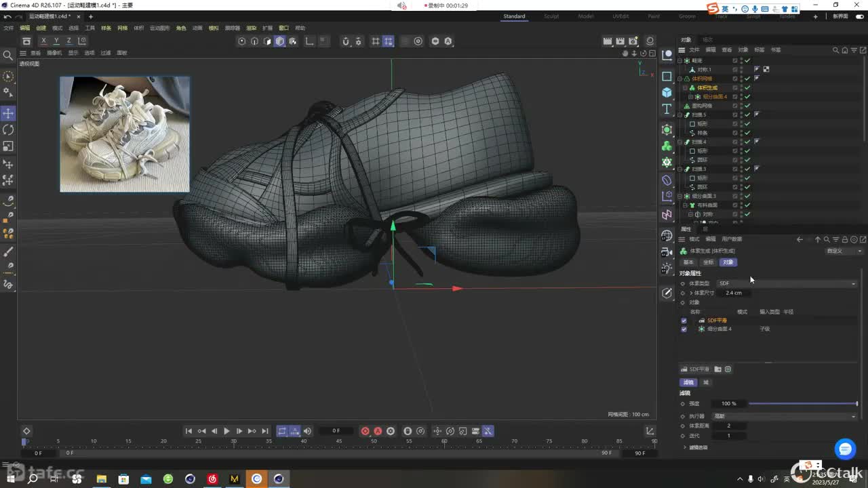Collapse the 扫描.3 tree node
This screenshot has width=868, height=488.
pyautogui.click(x=681, y=169)
